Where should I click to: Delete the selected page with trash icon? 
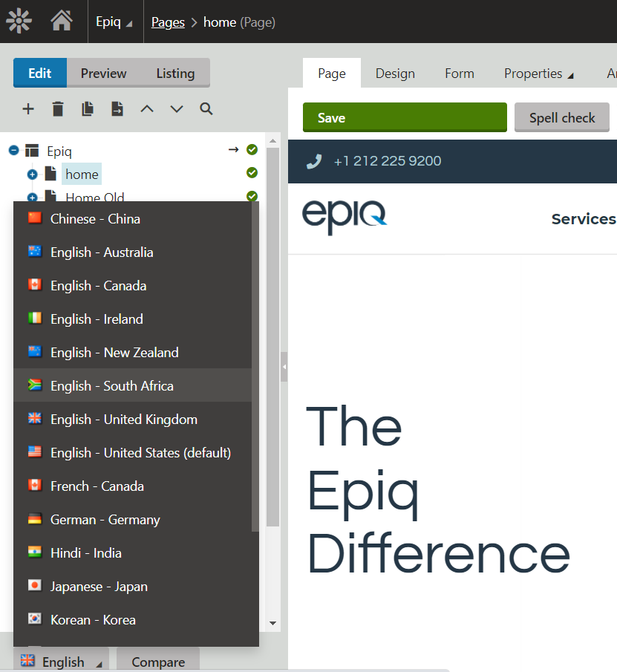point(58,109)
